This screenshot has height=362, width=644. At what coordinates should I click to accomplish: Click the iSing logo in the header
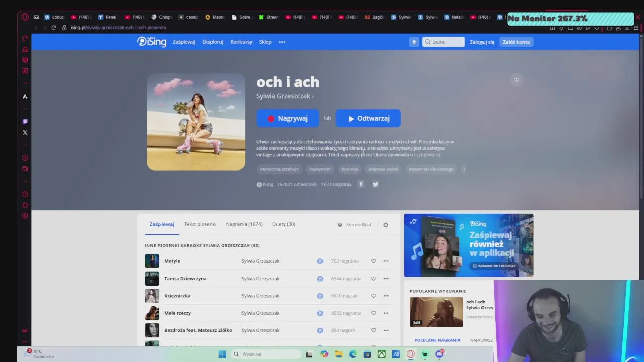click(151, 42)
